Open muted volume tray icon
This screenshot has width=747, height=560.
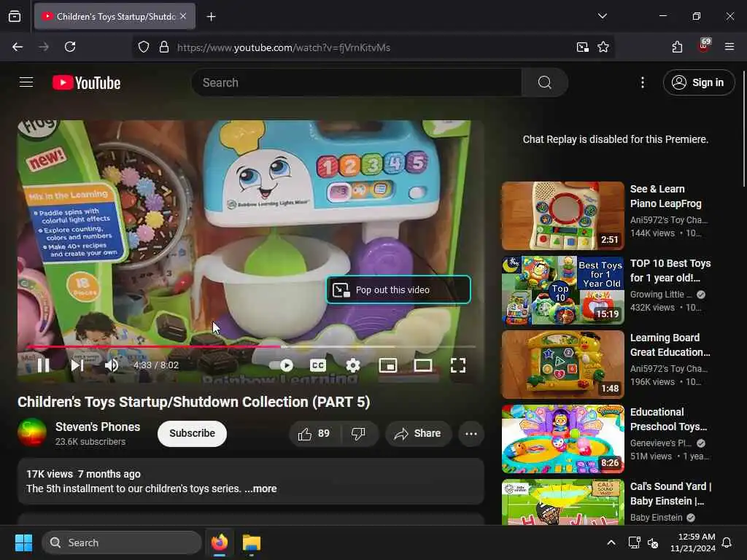tap(653, 542)
